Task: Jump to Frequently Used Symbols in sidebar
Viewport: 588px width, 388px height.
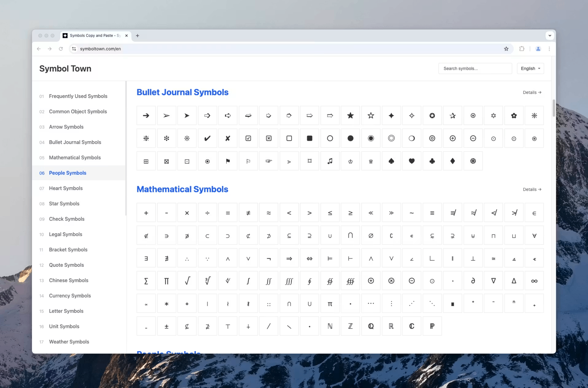Action: 78,96
